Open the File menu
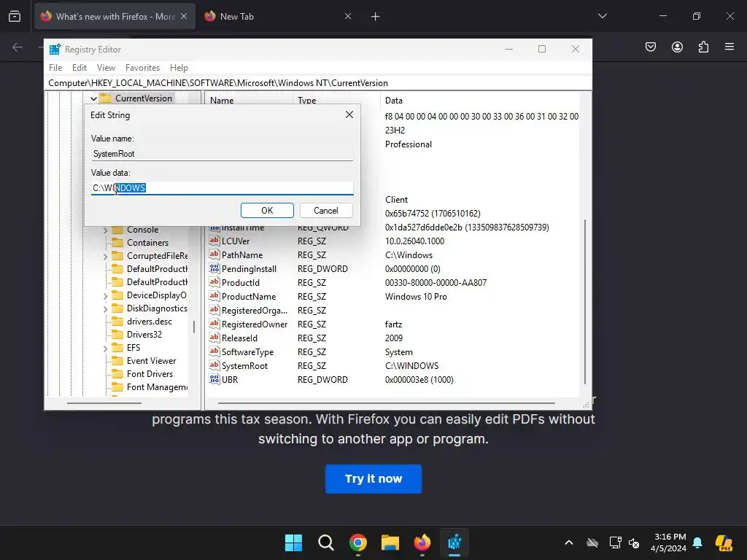This screenshot has width=747, height=560. (x=55, y=68)
